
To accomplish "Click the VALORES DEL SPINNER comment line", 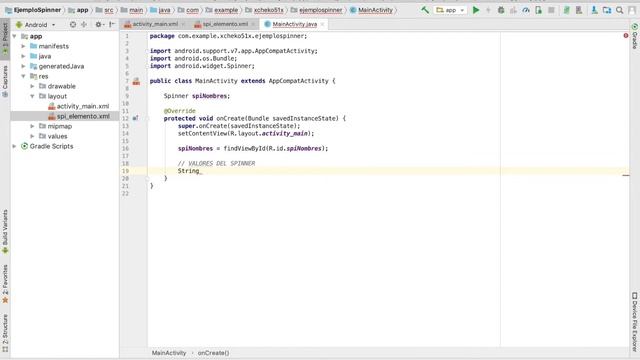I will tap(216, 163).
